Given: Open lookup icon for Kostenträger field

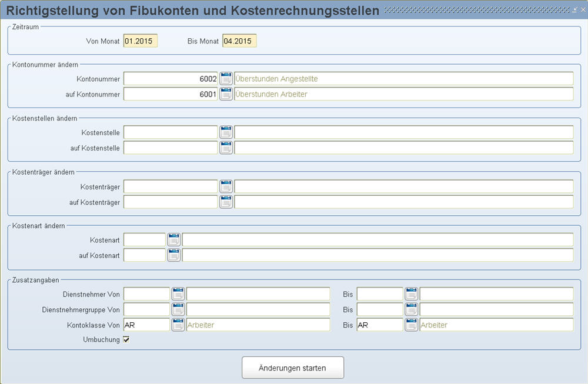Looking at the screenshot, I should tap(226, 186).
